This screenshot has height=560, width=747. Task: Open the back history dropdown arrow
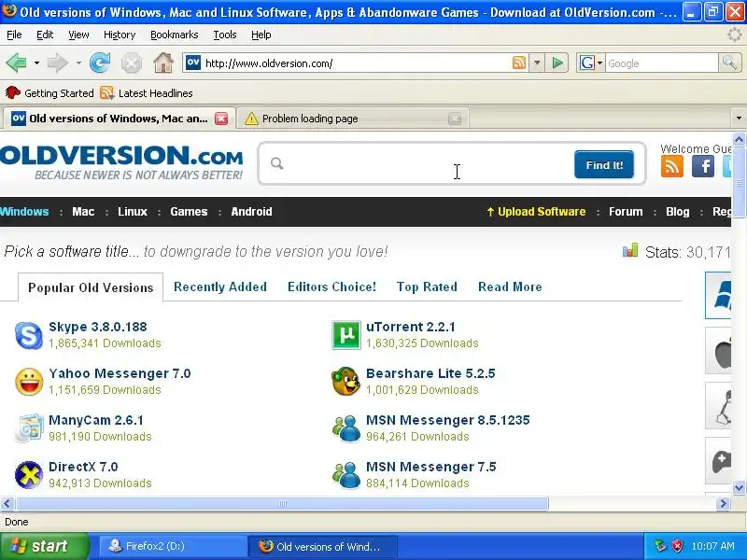tap(36, 63)
